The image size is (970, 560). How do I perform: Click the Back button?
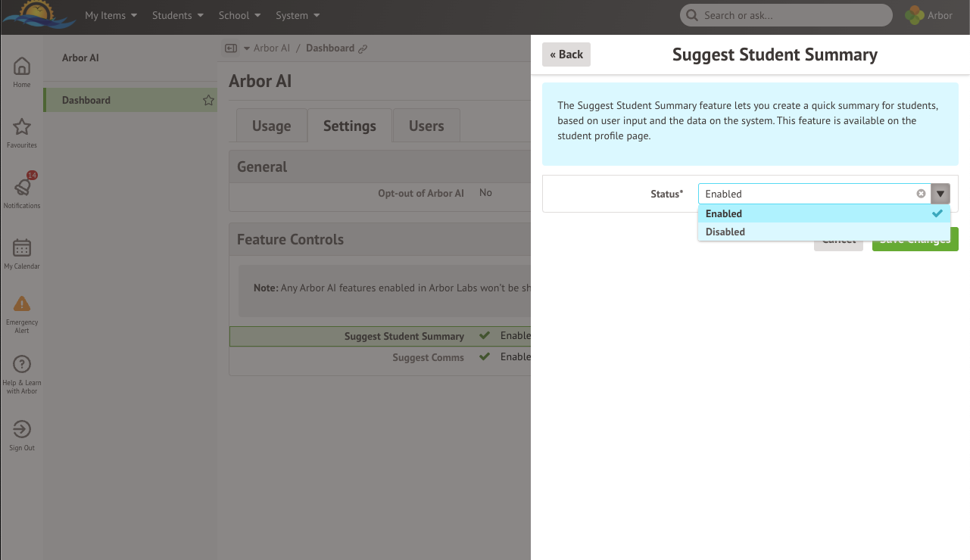coord(566,54)
